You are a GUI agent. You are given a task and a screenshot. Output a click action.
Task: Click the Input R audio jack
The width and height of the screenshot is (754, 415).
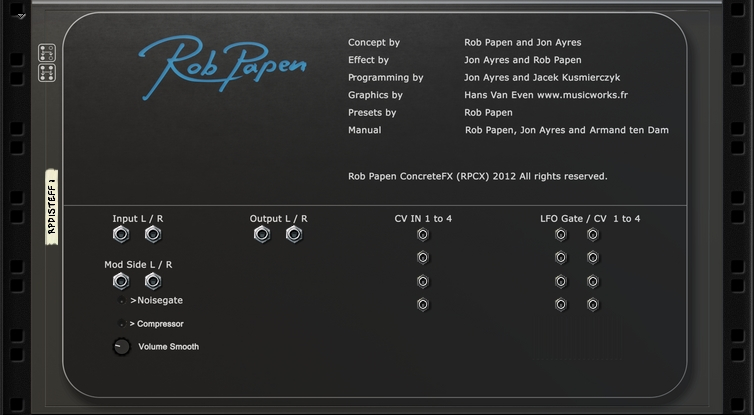(153, 235)
